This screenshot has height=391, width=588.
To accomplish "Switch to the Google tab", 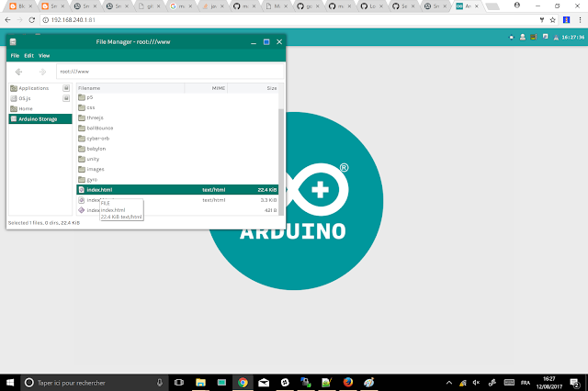I will tap(180, 6).
